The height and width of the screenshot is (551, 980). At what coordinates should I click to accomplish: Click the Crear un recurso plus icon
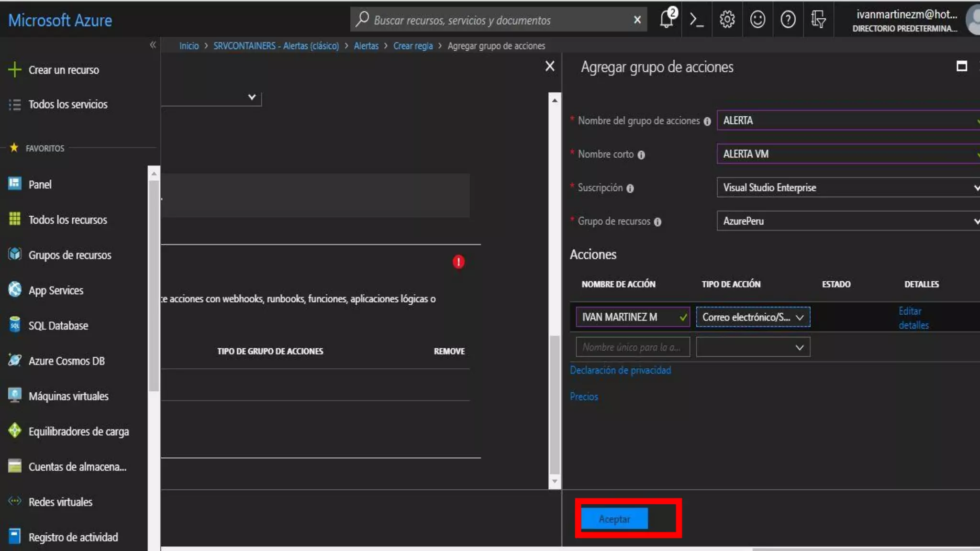(15, 70)
